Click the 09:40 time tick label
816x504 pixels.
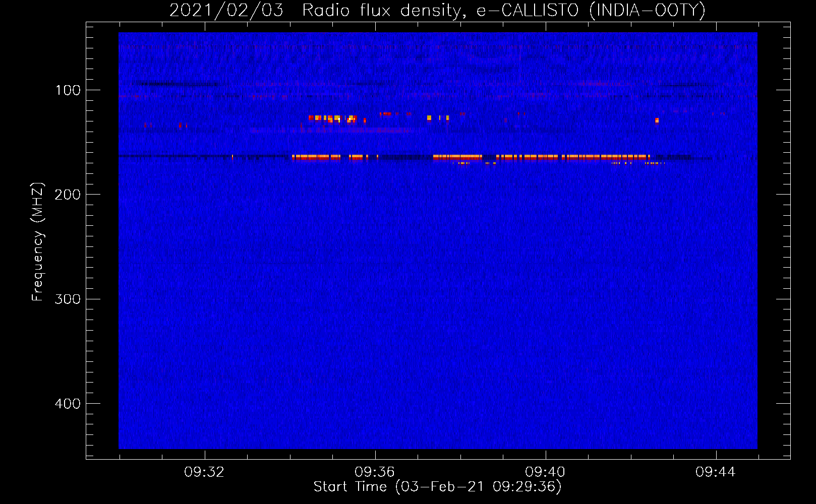545,472
